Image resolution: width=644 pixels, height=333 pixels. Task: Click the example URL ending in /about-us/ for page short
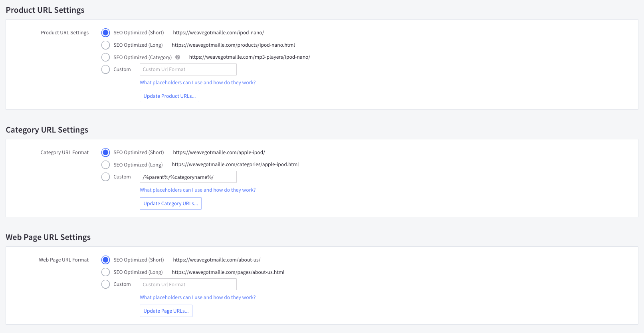click(x=217, y=260)
